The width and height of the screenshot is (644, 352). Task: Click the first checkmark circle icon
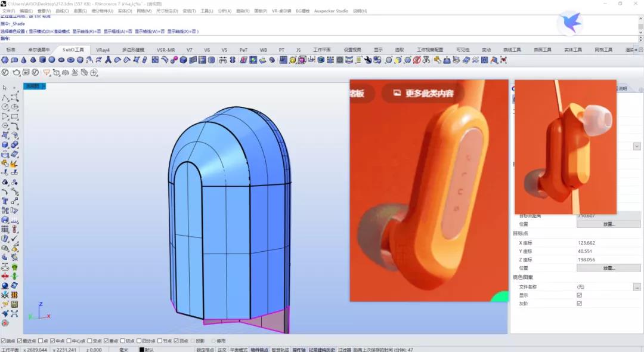click(5, 72)
